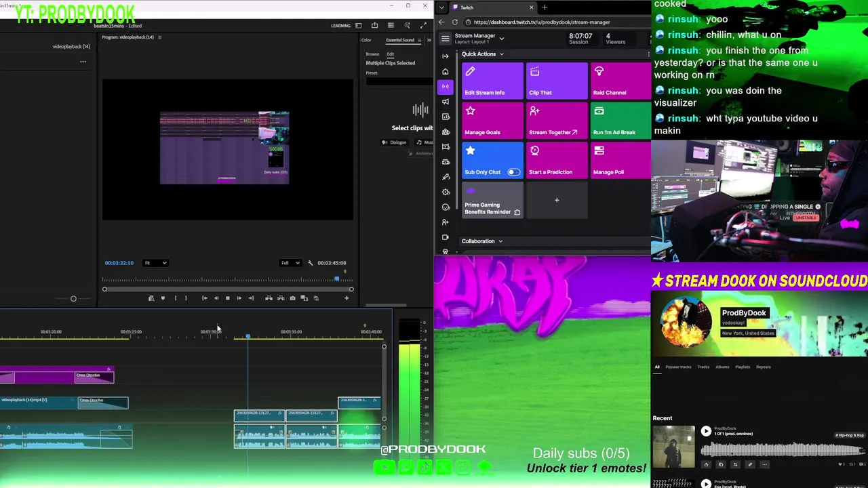Screen dimensions: 868x488
Task: Select SoundCloud Popular tracks tab
Action: click(x=678, y=367)
